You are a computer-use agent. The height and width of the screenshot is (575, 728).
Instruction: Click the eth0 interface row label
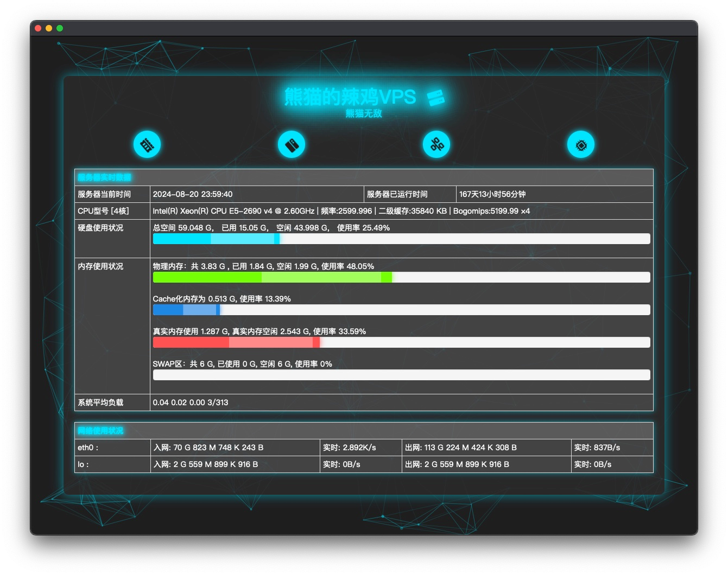coord(88,448)
